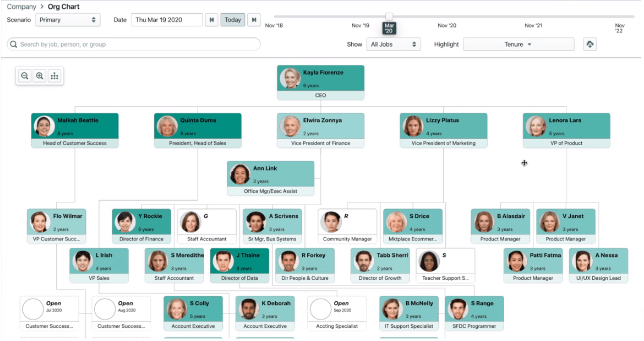Open the Scenario dropdown showing Primary

68,19
